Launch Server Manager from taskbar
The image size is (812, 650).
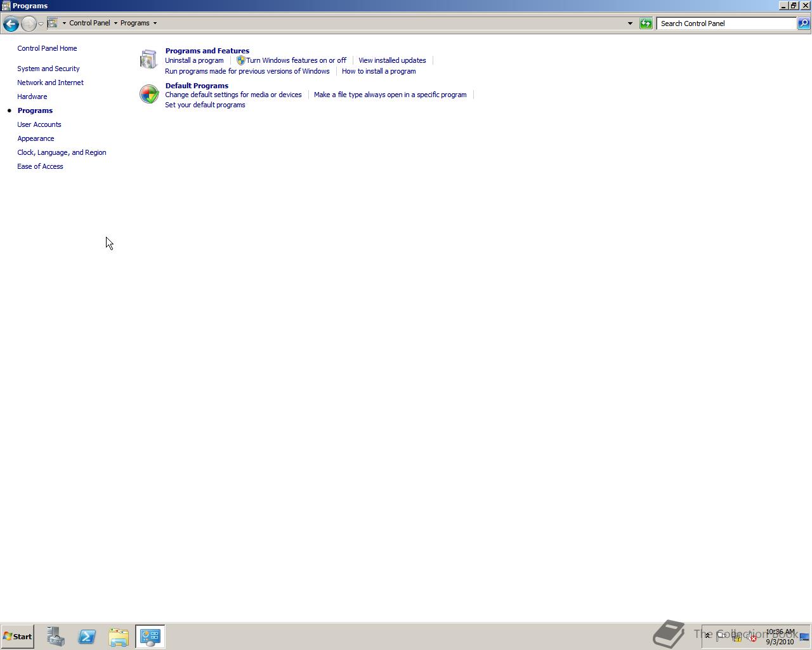coord(56,637)
